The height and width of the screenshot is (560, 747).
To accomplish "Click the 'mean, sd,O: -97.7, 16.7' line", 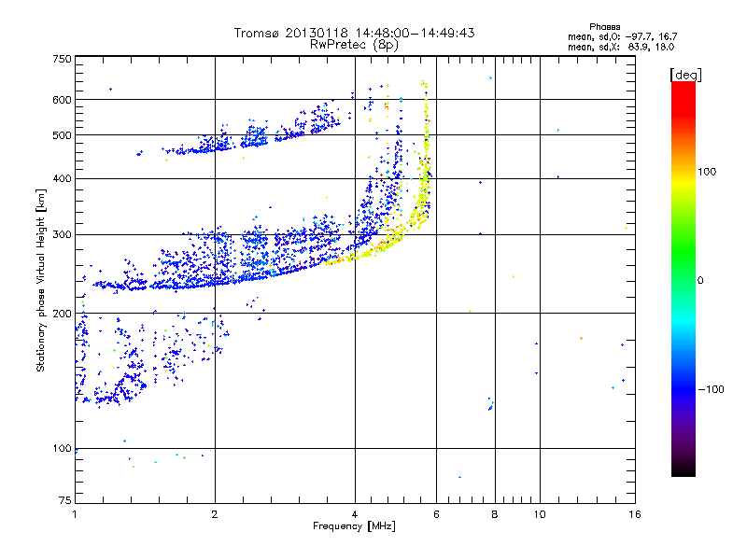I will (x=622, y=37).
